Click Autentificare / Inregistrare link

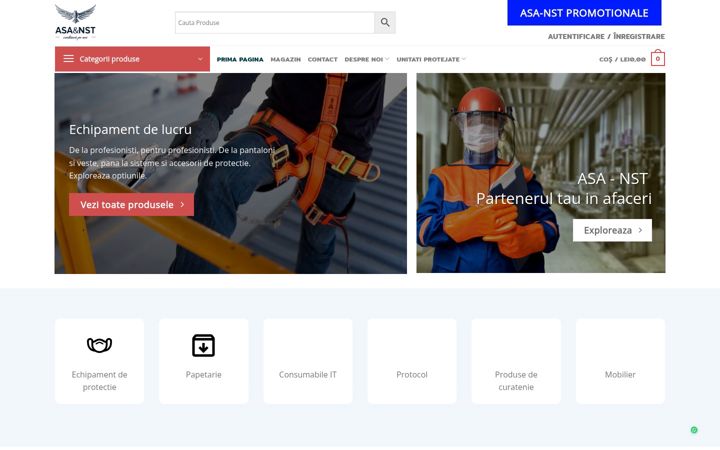pos(606,36)
